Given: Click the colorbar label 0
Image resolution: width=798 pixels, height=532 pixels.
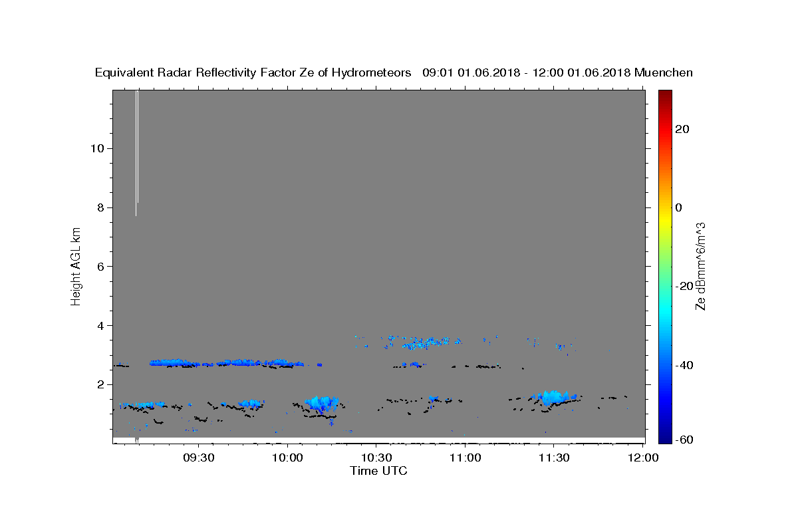Looking at the screenshot, I should pos(678,207).
